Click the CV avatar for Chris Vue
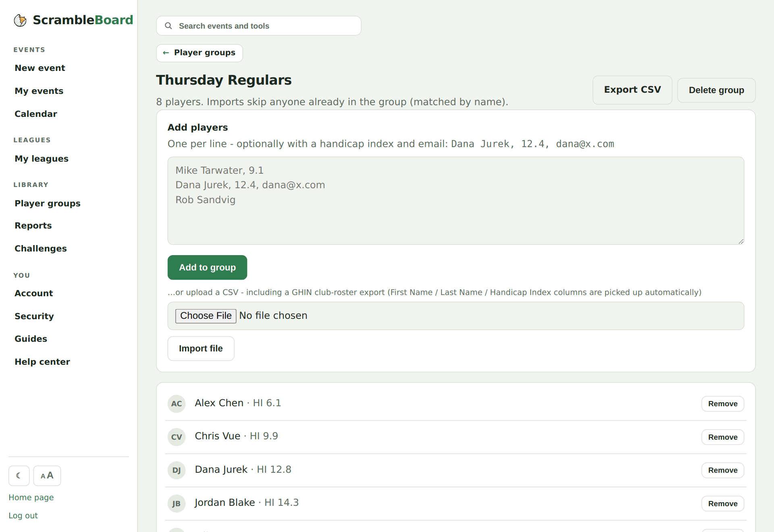 click(x=177, y=437)
